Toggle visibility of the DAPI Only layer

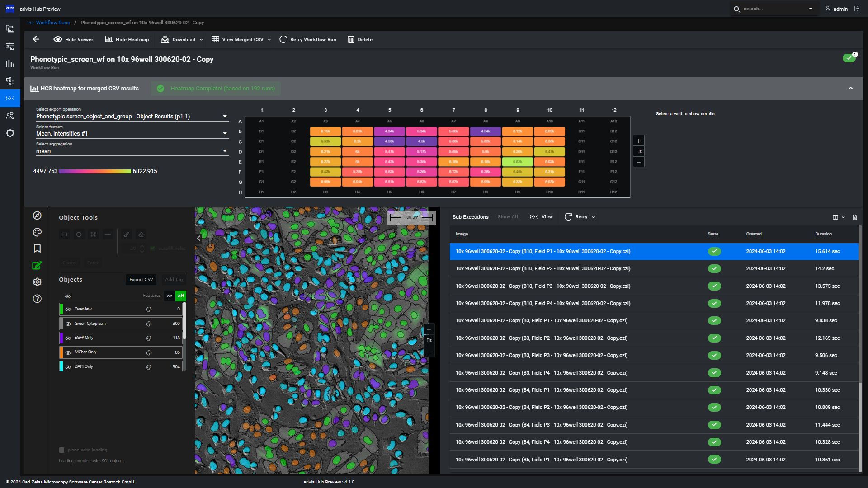(68, 367)
